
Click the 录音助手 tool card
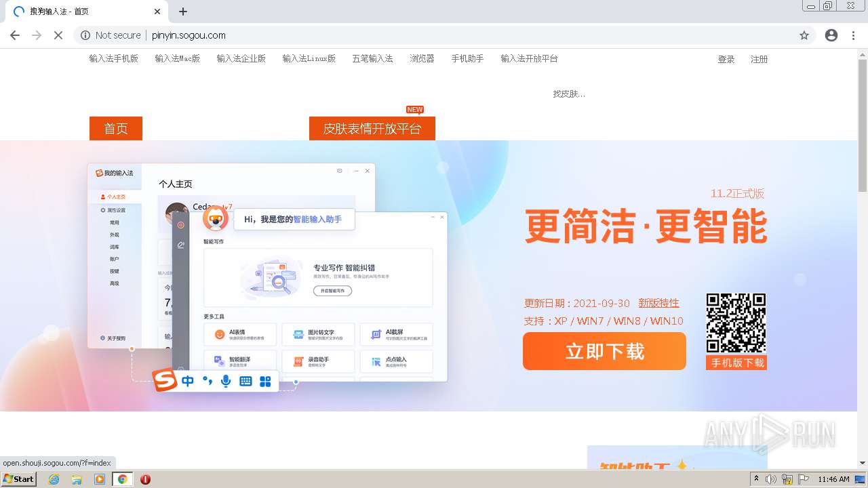tap(318, 361)
